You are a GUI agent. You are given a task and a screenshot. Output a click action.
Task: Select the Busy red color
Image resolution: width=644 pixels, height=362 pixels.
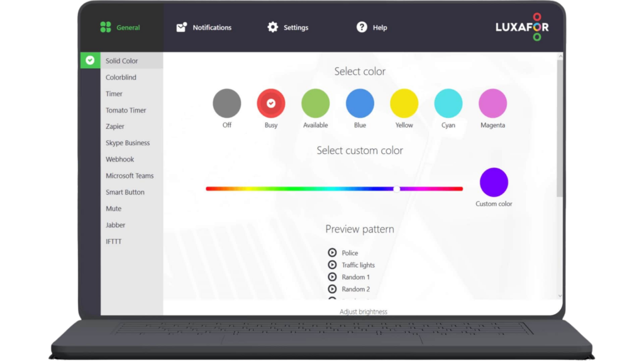coord(271,104)
